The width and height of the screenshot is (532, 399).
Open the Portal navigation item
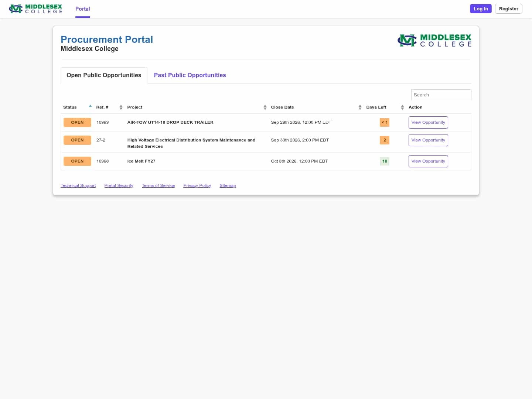pos(83,9)
